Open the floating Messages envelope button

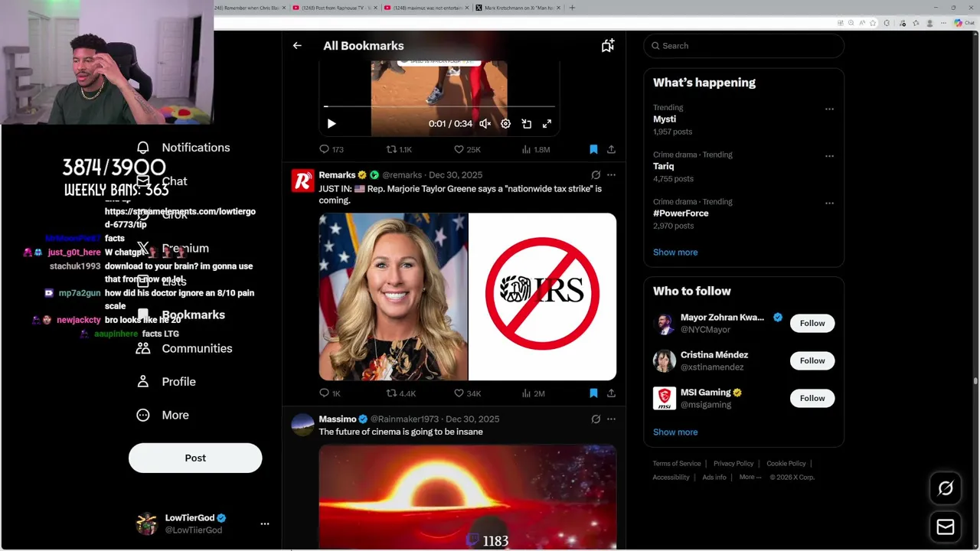coord(946,527)
